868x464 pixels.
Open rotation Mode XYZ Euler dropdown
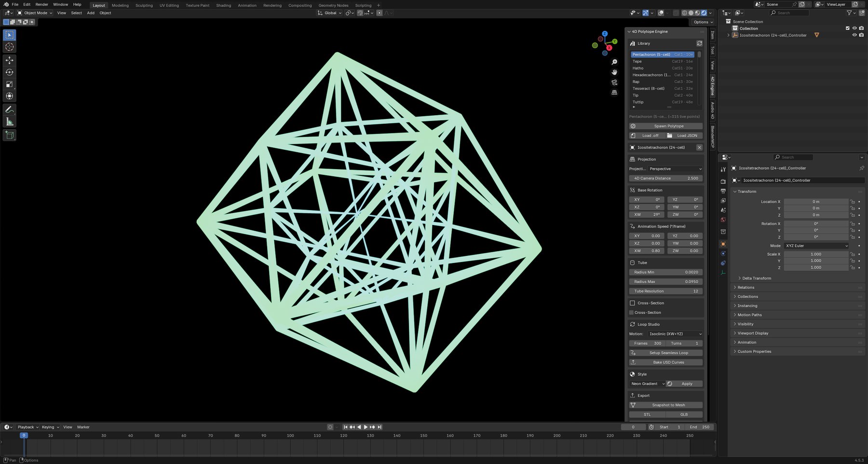pyautogui.click(x=816, y=246)
